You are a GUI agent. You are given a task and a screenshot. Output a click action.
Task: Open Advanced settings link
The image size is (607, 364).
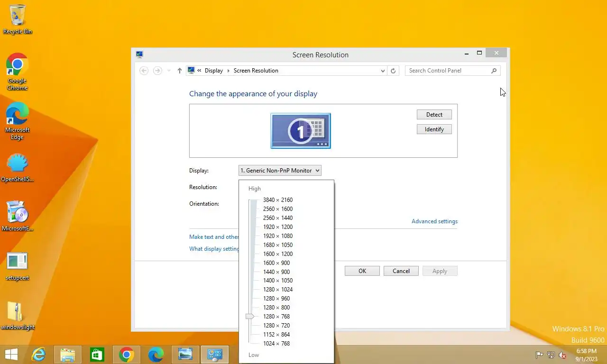[434, 221]
